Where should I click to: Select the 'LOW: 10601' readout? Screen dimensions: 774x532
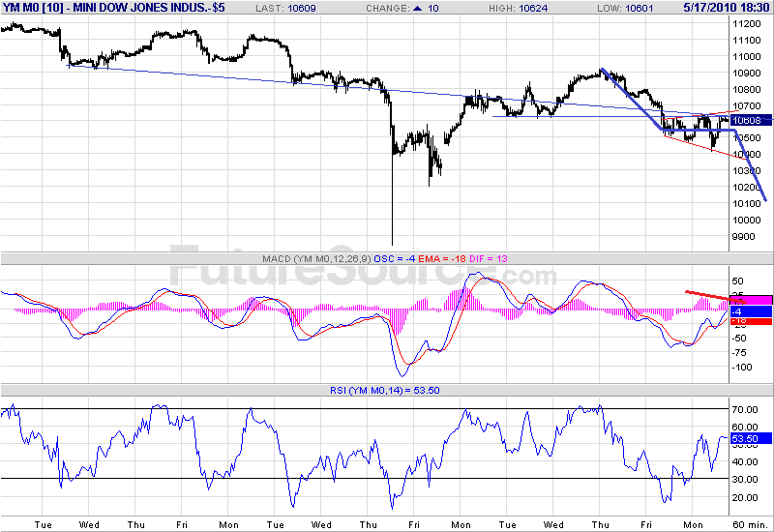pos(625,9)
